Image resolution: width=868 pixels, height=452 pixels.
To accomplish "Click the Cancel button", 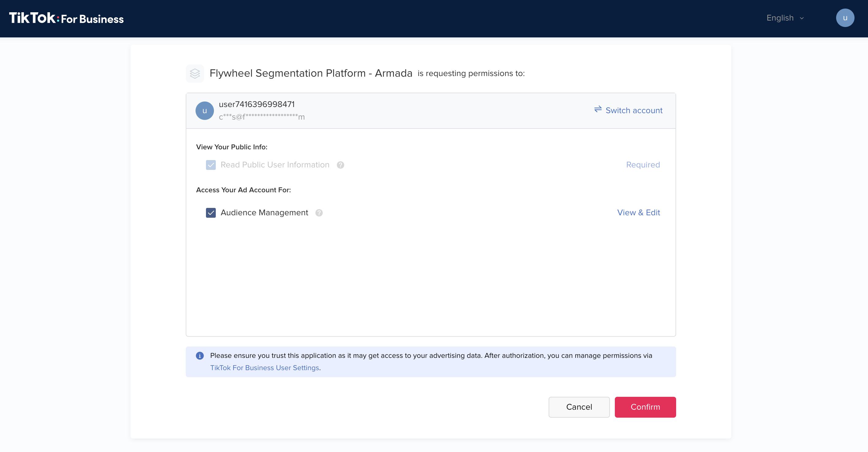I will coord(579,407).
